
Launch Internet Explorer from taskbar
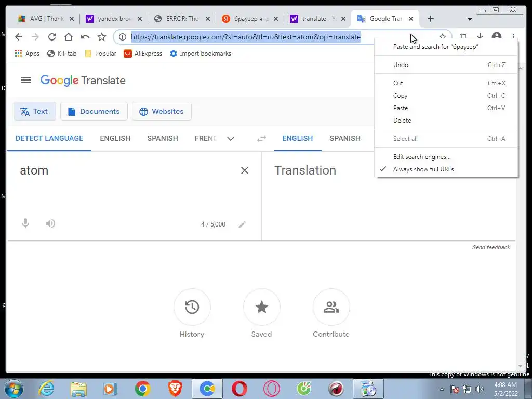click(x=46, y=389)
